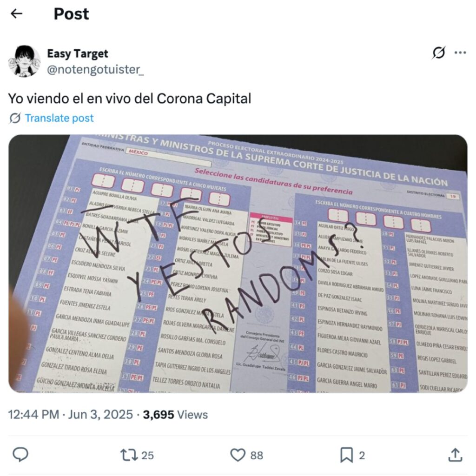Go back with the left arrow icon

point(16,13)
